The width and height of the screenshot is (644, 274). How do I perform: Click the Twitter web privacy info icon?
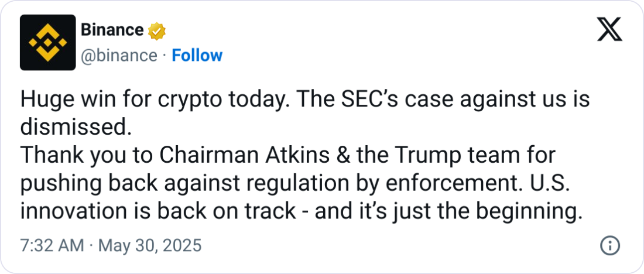click(x=611, y=245)
